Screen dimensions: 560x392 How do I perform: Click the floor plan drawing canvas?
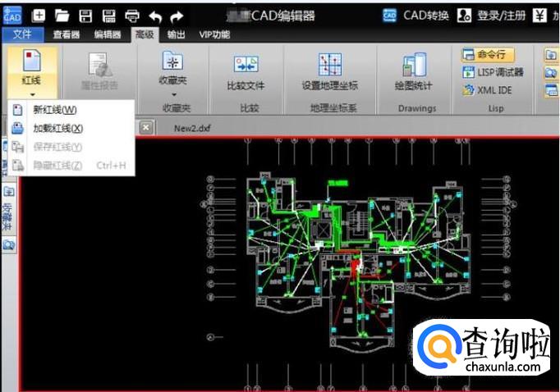tap(289, 264)
